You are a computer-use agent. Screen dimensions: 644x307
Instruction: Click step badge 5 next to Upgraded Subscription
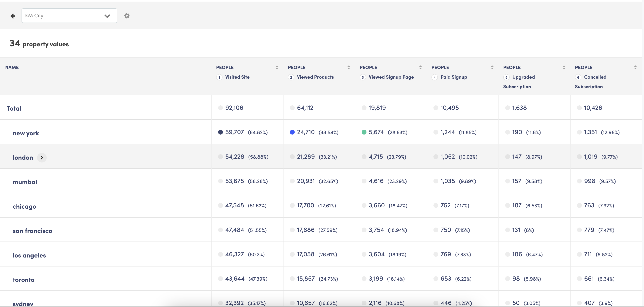[x=506, y=77]
